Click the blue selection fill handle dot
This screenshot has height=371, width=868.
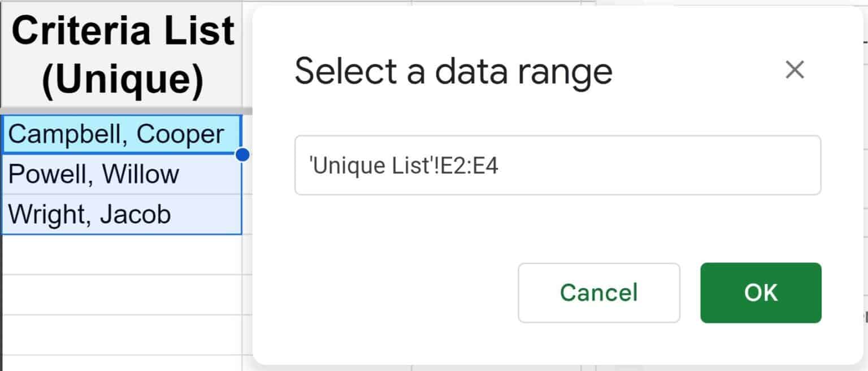pyautogui.click(x=242, y=155)
